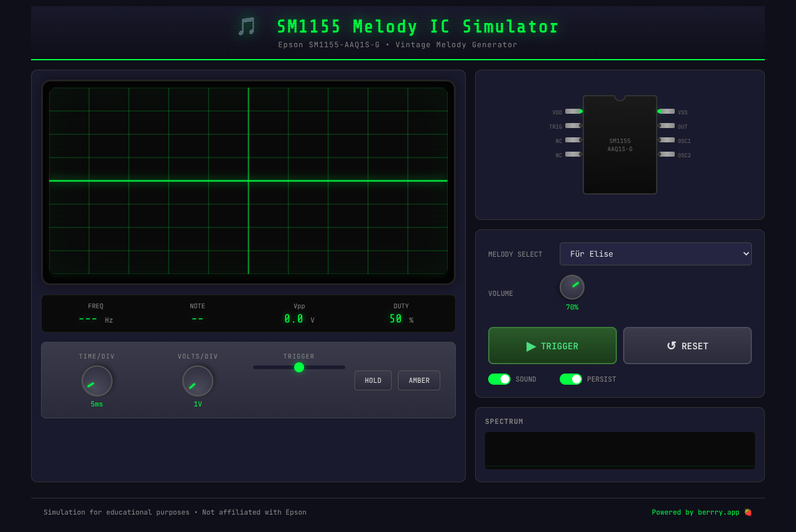Image resolution: width=796 pixels, height=532 pixels.
Task: Click the tomato emoji next to berrry.app
Action: coord(747,511)
